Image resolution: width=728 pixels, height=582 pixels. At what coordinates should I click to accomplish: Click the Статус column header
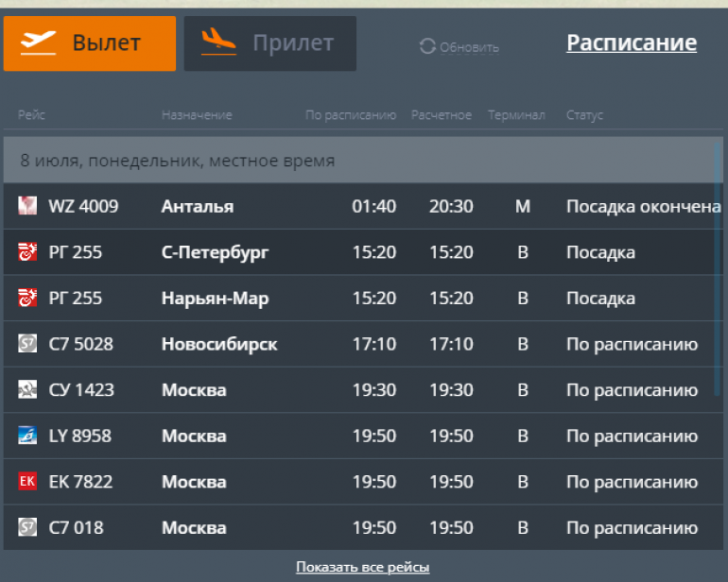pyautogui.click(x=584, y=115)
